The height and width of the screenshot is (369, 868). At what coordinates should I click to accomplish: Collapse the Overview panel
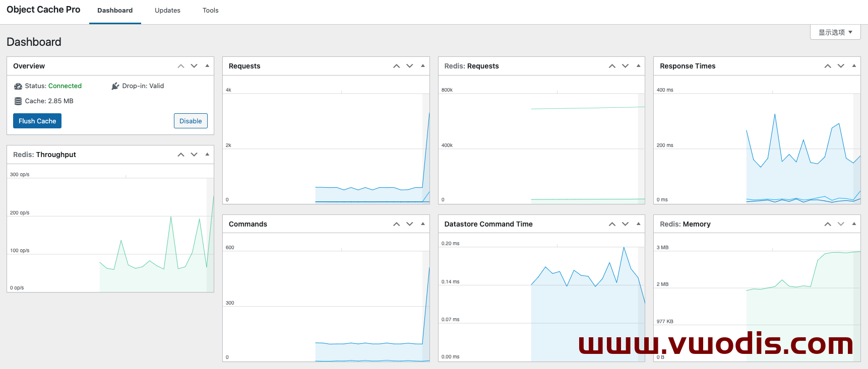[x=207, y=66]
